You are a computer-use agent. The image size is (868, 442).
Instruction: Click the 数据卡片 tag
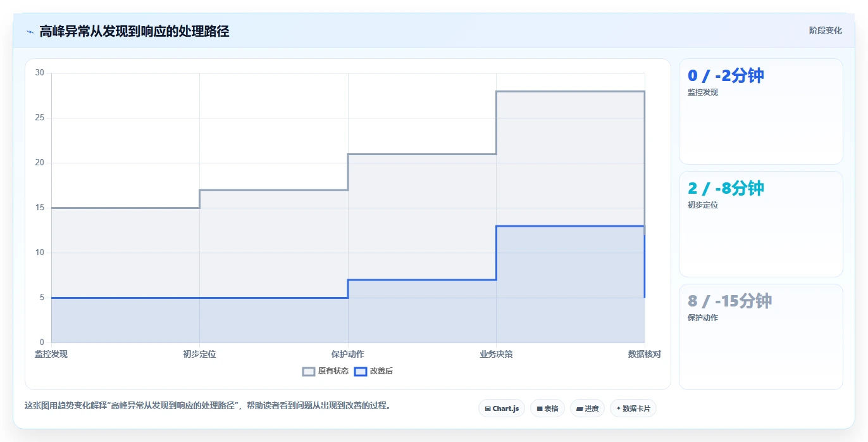(633, 408)
